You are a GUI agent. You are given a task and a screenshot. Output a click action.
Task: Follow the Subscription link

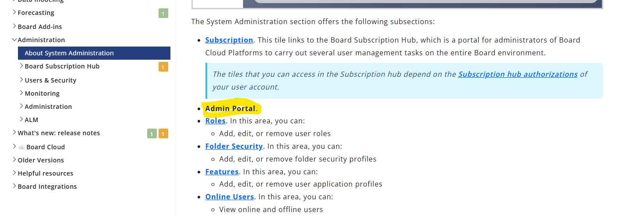pos(229,40)
